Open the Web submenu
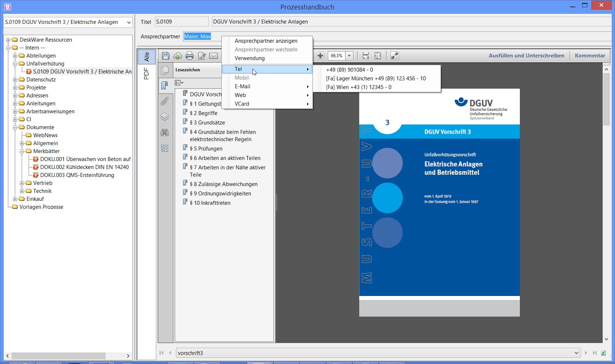The width and height of the screenshot is (615, 364). [x=267, y=95]
